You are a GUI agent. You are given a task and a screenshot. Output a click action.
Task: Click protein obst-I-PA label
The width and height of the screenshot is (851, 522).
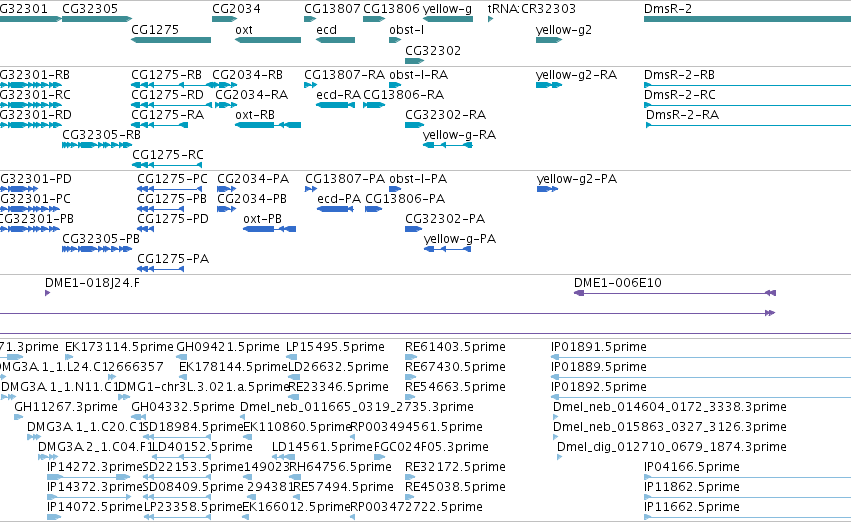click(418, 179)
